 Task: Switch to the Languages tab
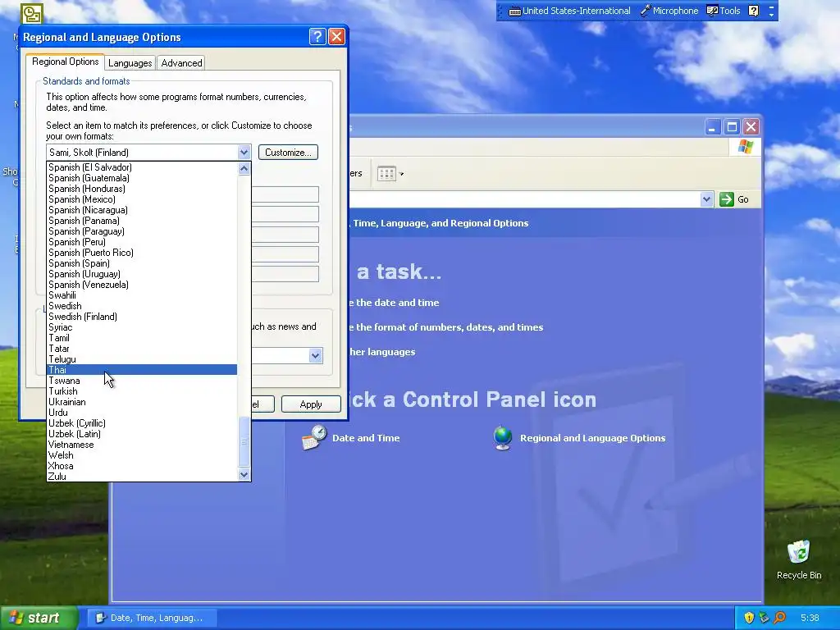tap(130, 62)
